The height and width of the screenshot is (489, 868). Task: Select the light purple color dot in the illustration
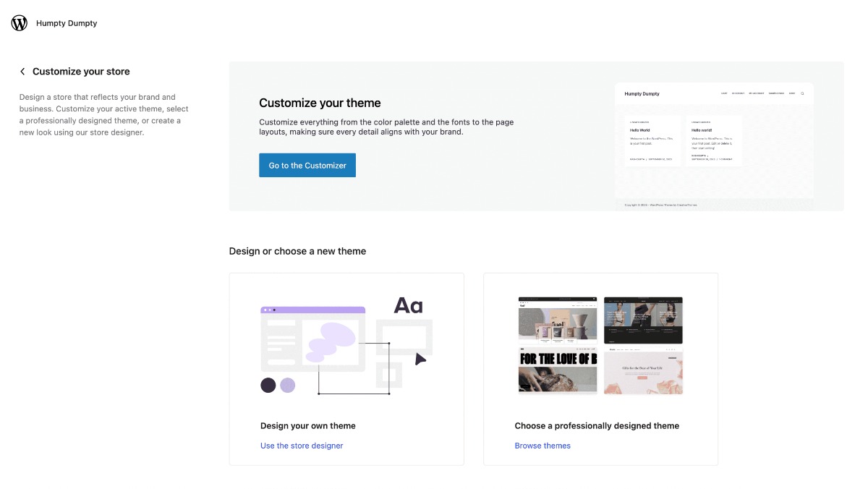tap(287, 385)
